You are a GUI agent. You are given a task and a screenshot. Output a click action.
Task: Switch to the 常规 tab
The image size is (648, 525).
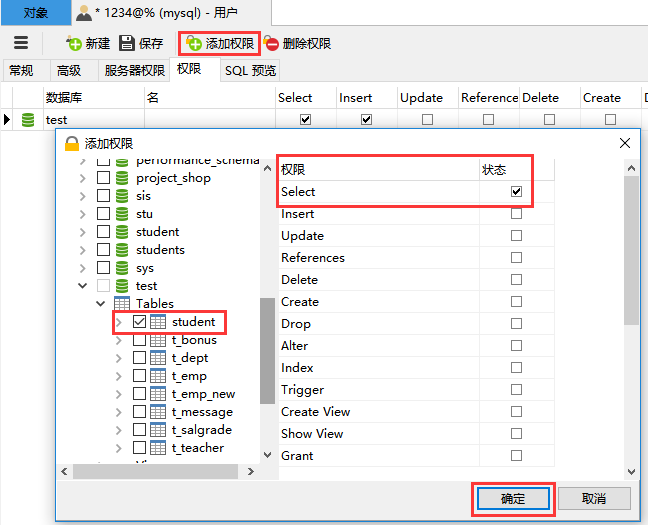(x=26, y=70)
